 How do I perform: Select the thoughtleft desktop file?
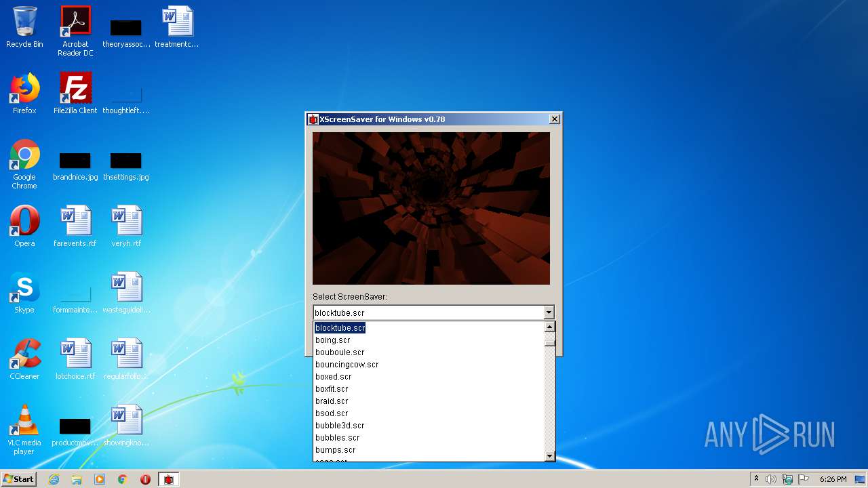click(126, 98)
